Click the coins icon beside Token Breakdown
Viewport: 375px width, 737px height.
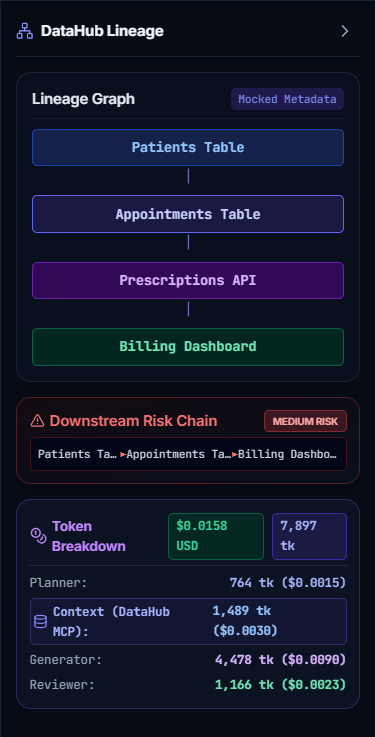click(x=38, y=536)
